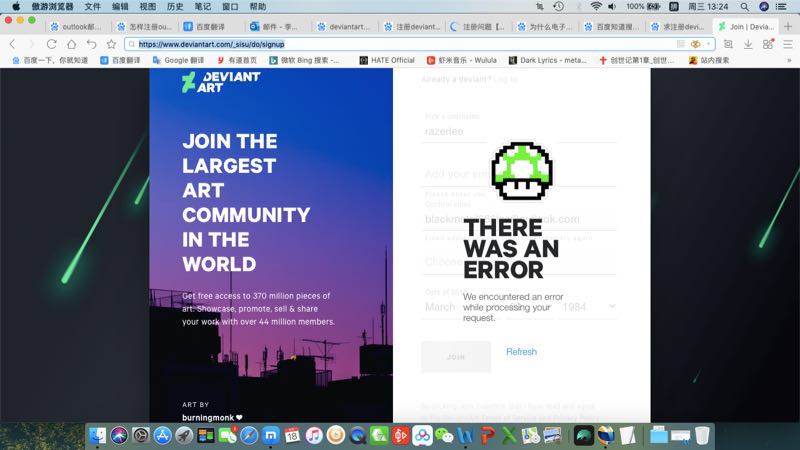The image size is (800, 450).
Task: Open the Trash in the dock
Action: tap(702, 436)
